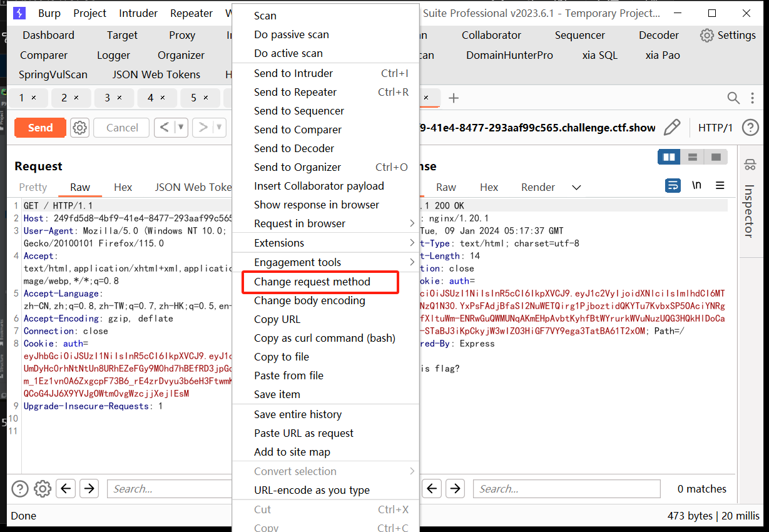Go back to the previous request in history
Screen dimensions: 769x532
165,128
